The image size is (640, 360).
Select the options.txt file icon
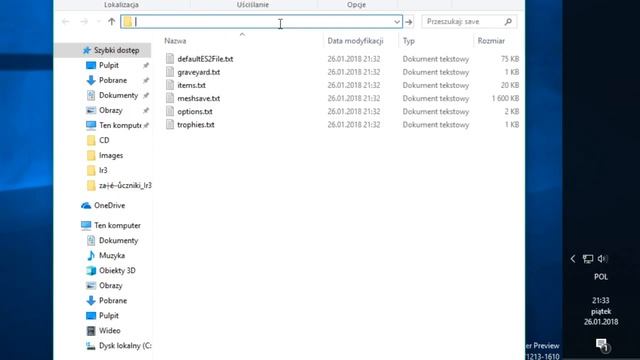coord(170,111)
